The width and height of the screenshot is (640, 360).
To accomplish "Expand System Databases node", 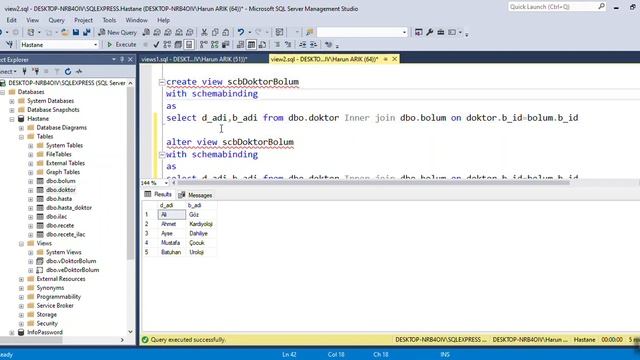I will tap(12, 101).
